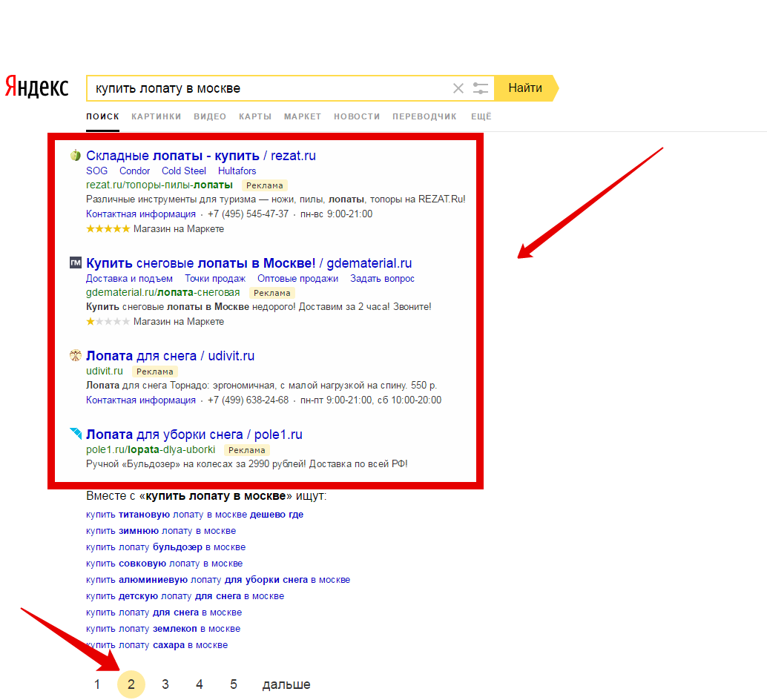Follow the Точки продаж sitelink
Screen dimensions: 767x700
click(215, 279)
